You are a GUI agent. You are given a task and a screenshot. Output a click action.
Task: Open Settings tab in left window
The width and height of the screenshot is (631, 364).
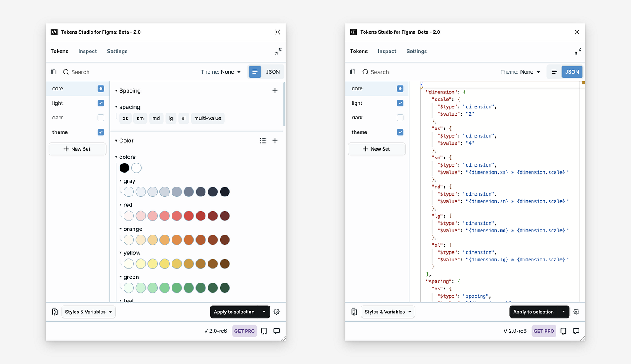(x=117, y=51)
